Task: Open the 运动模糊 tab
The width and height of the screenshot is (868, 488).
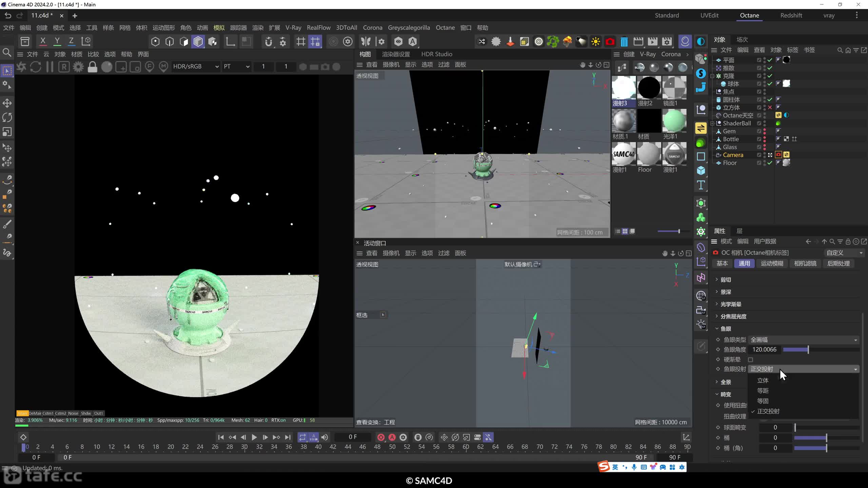Action: tap(772, 263)
